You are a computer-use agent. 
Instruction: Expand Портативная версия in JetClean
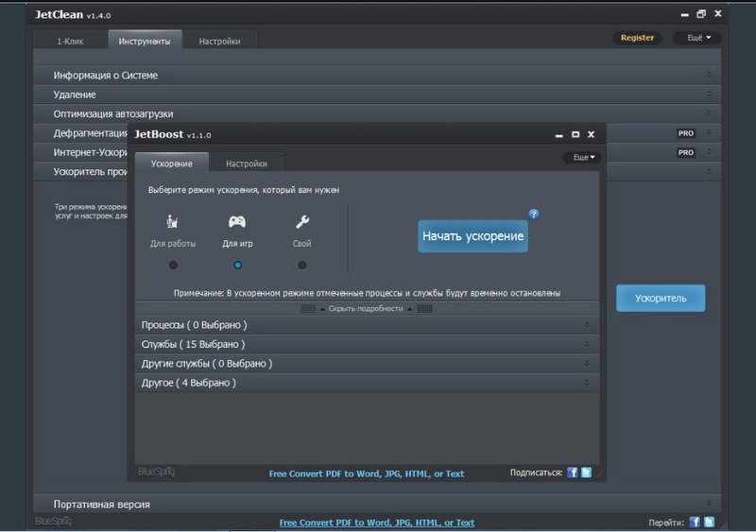[377, 504]
